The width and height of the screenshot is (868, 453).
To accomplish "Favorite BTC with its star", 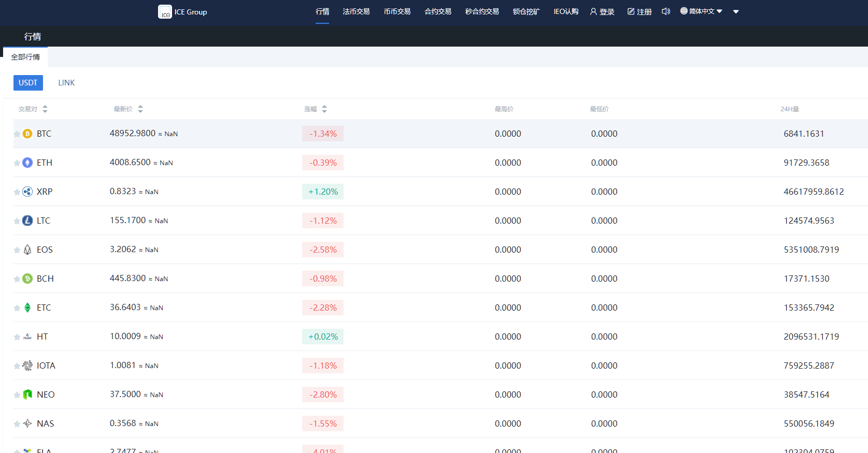I will [x=17, y=134].
